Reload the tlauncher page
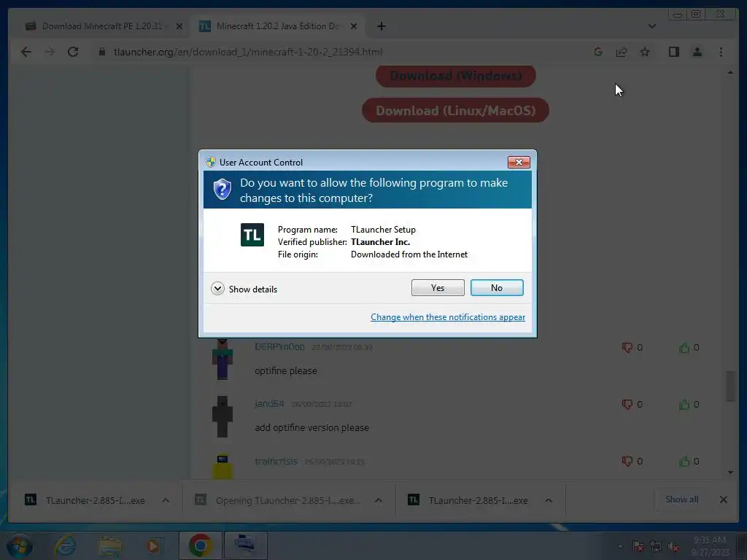This screenshot has height=560, width=747. point(73,52)
